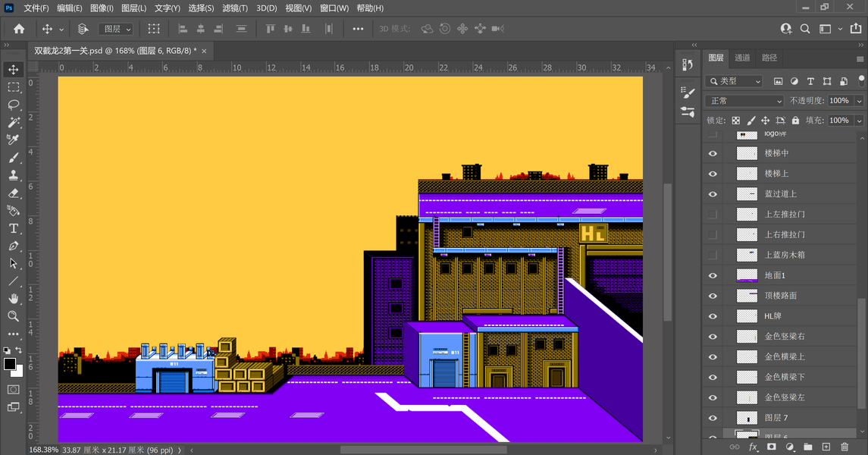Select the Path Selection tool

tap(14, 263)
